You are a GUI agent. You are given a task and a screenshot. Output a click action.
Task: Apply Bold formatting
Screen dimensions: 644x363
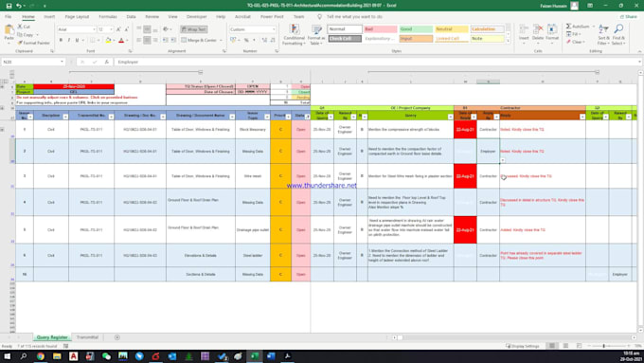point(61,40)
